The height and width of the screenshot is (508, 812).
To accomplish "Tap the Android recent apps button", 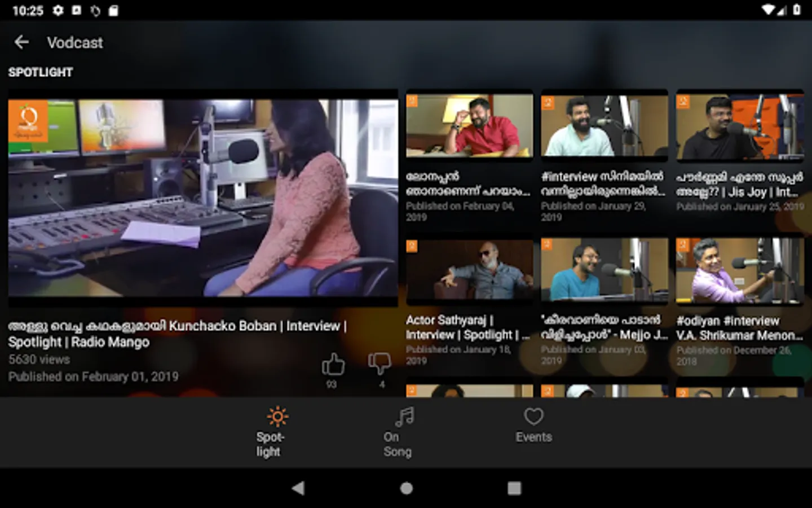I will pyautogui.click(x=514, y=488).
